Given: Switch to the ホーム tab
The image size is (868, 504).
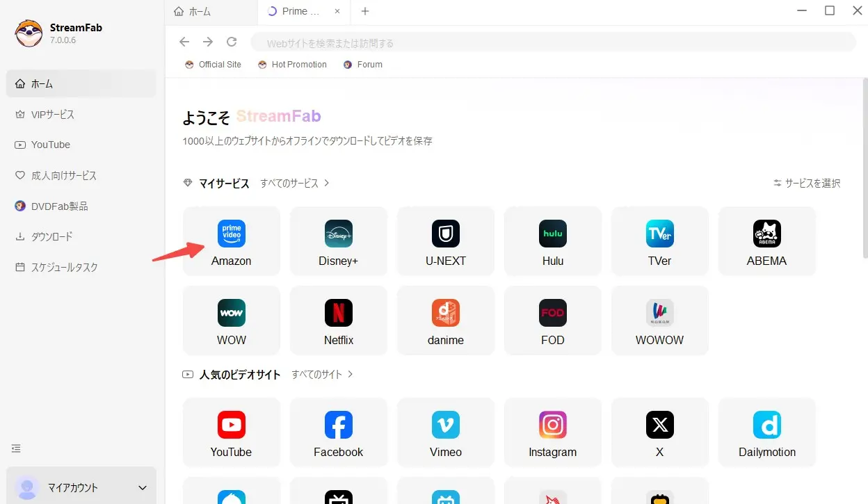Looking at the screenshot, I should 211,12.
